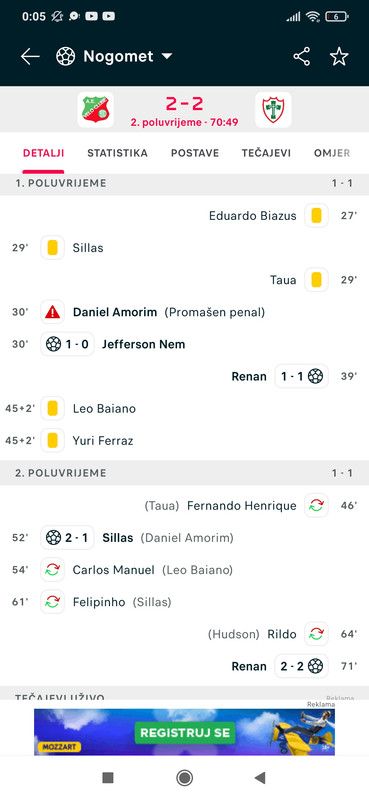Open the Tečajevi tab

coord(266,153)
